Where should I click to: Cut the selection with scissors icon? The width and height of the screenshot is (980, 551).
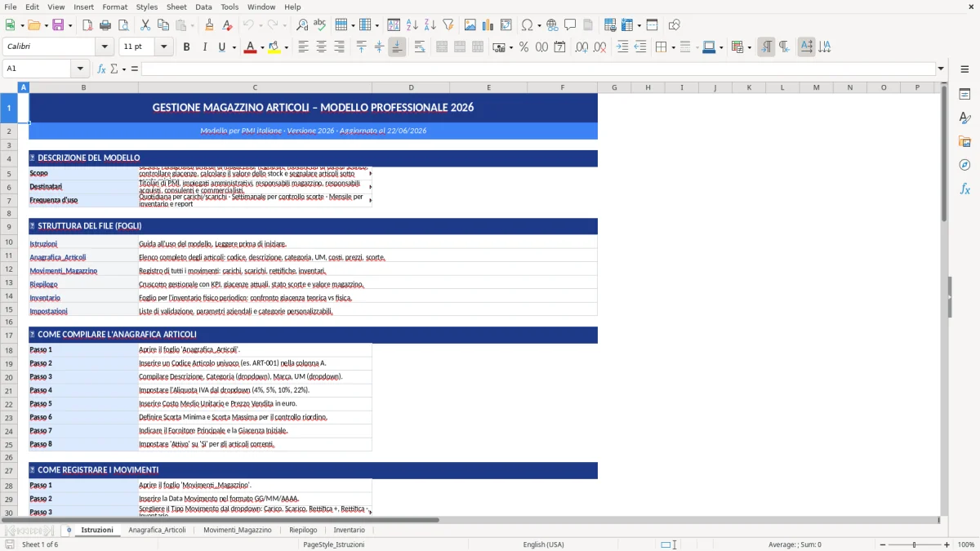click(145, 25)
